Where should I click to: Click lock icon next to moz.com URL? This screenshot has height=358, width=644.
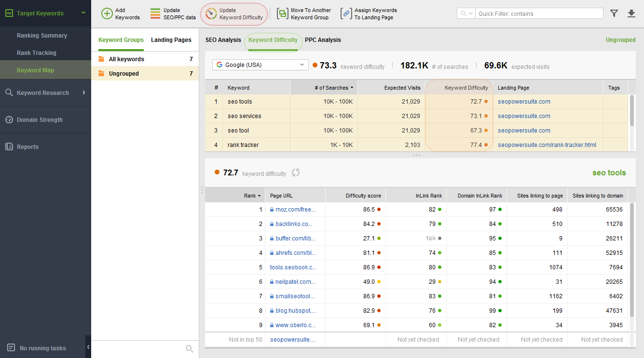tap(272, 210)
